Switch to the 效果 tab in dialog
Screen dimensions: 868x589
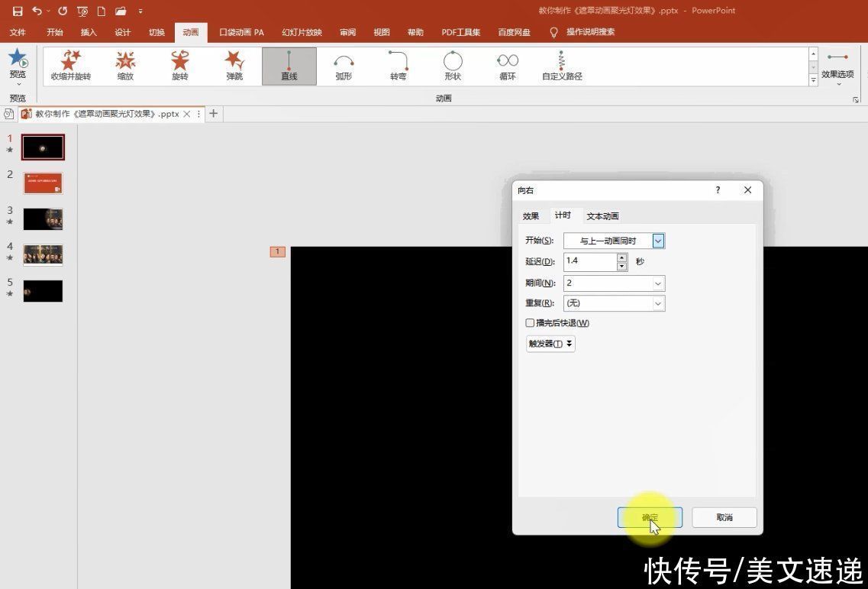(531, 215)
